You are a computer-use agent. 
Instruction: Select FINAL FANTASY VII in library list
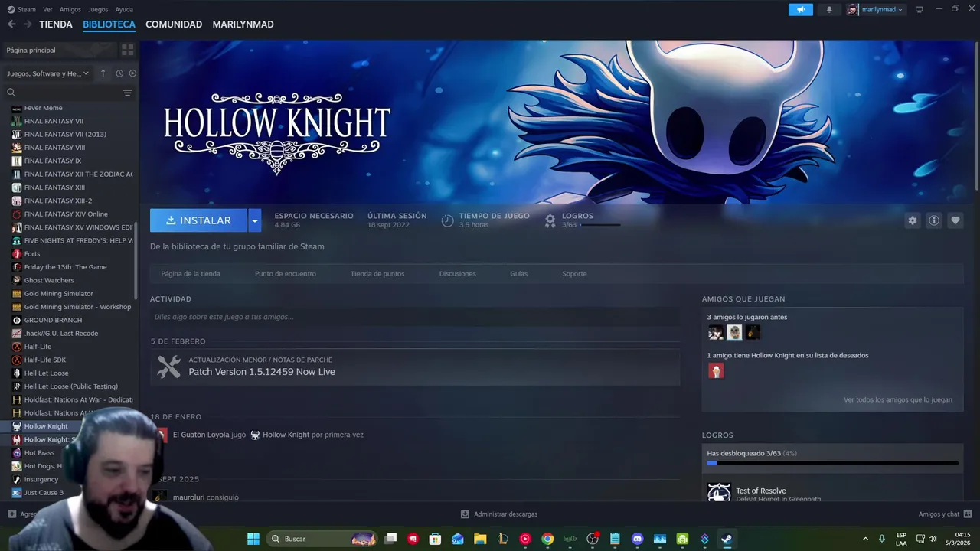pos(54,121)
